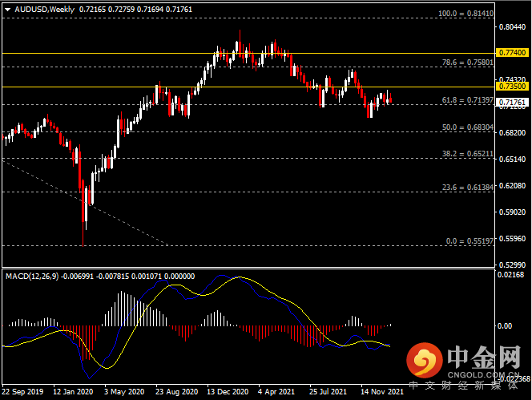Select the 78.6 = 0.75801 Fibonacci label
The width and height of the screenshot is (532, 400).
[x=468, y=63]
